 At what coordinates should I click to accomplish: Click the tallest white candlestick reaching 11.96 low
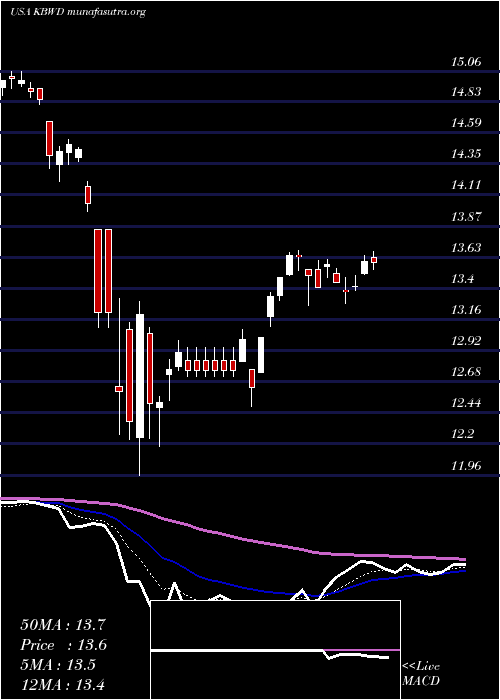(140, 388)
